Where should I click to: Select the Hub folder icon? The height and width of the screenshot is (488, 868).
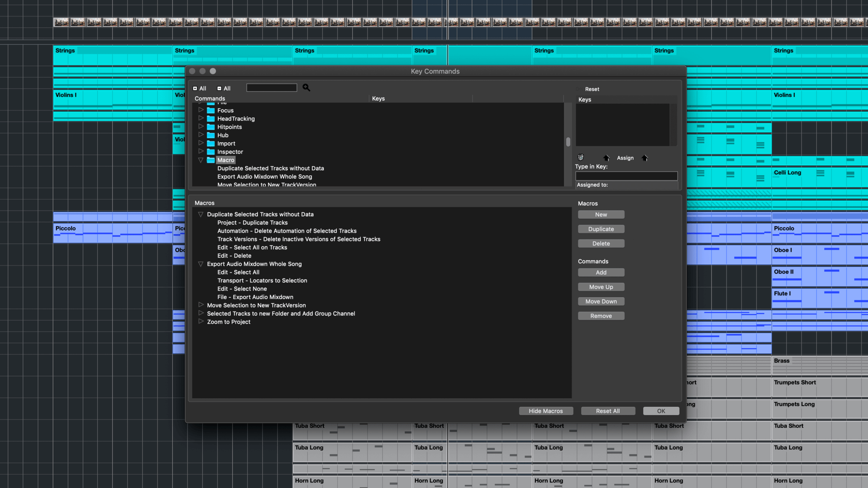click(211, 135)
